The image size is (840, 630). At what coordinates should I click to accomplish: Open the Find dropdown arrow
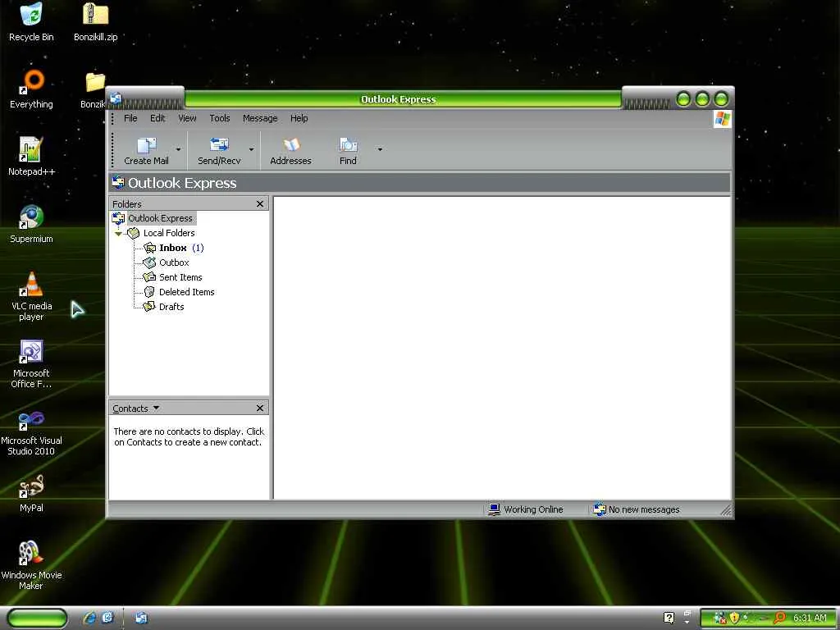380,150
